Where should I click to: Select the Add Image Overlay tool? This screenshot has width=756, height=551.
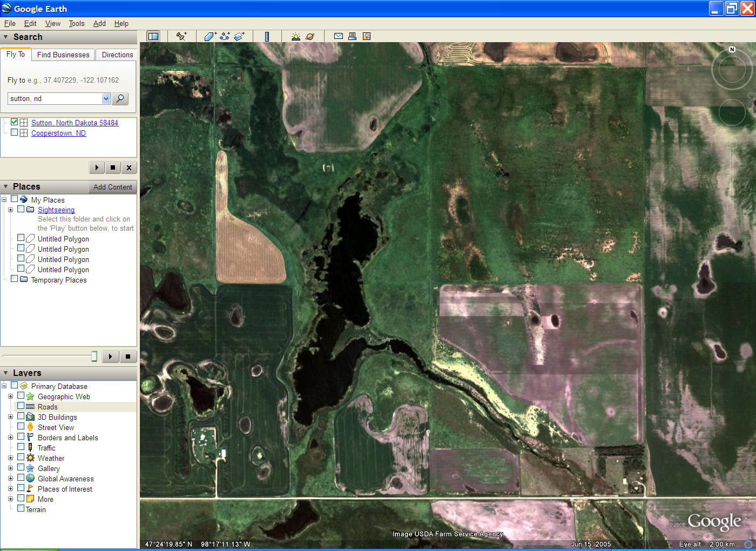coord(239,36)
